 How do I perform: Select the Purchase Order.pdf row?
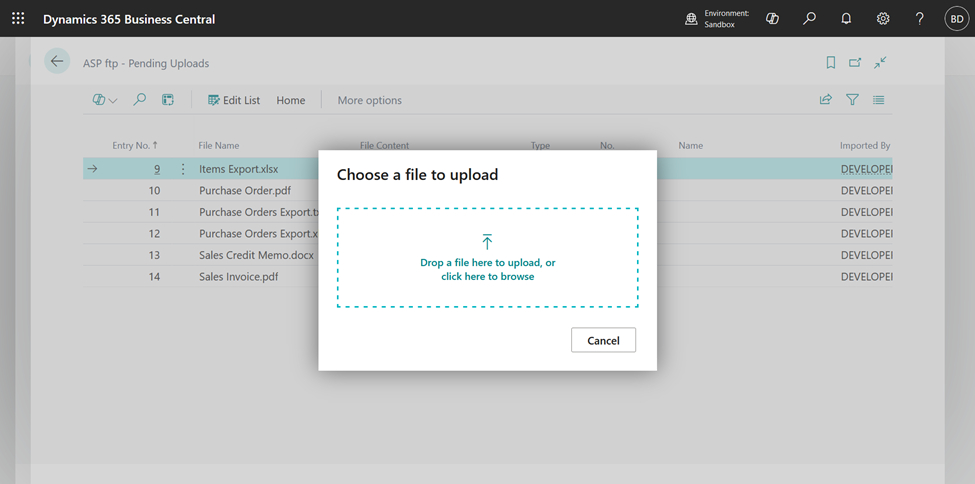click(x=488, y=190)
